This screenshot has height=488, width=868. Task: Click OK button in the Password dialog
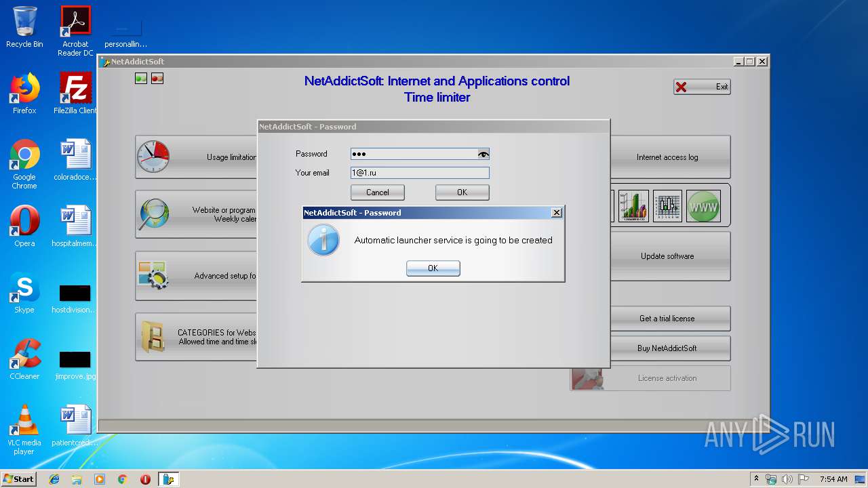(x=462, y=192)
